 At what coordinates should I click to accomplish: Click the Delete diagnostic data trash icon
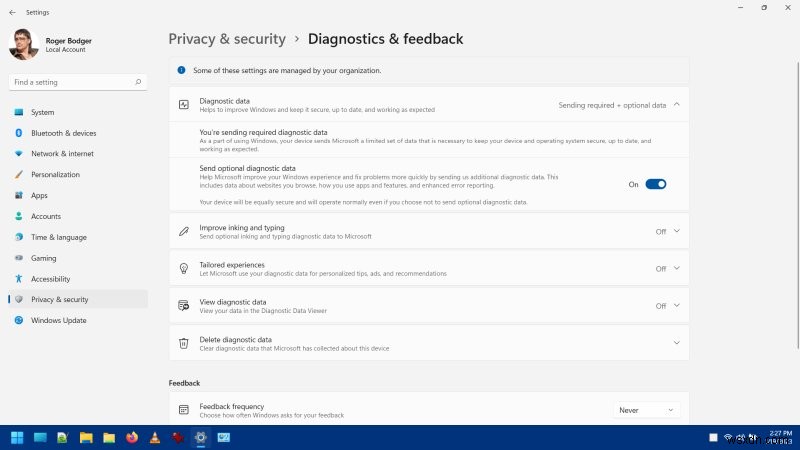pos(184,343)
